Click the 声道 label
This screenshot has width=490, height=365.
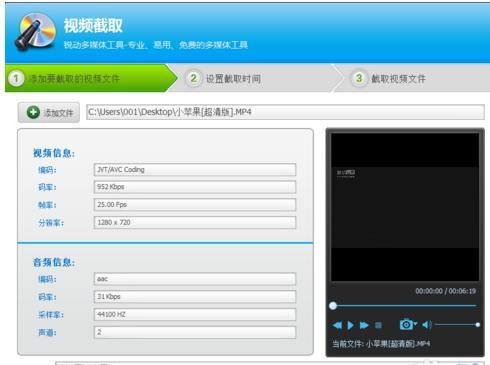(47, 333)
